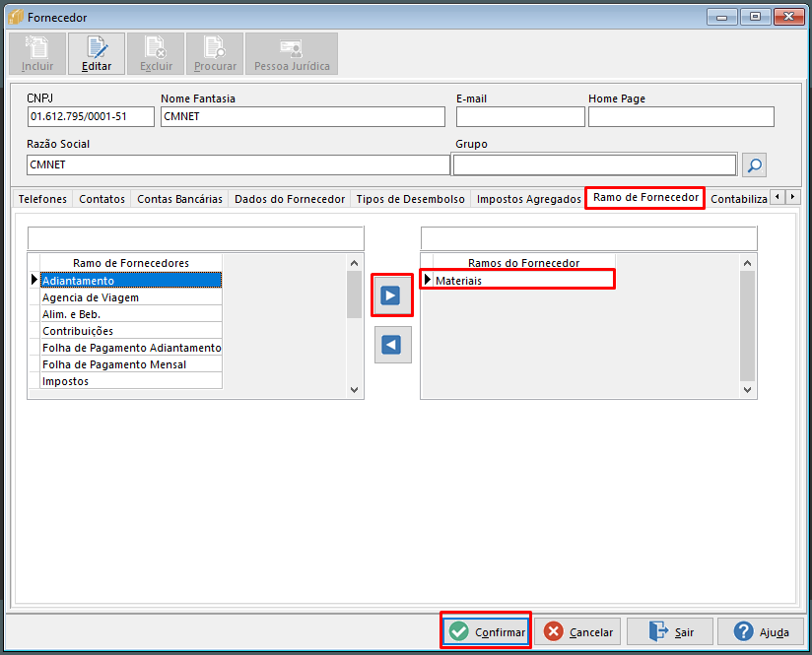
Task: Click Ramo de Fornecedores column header
Action: click(x=131, y=263)
